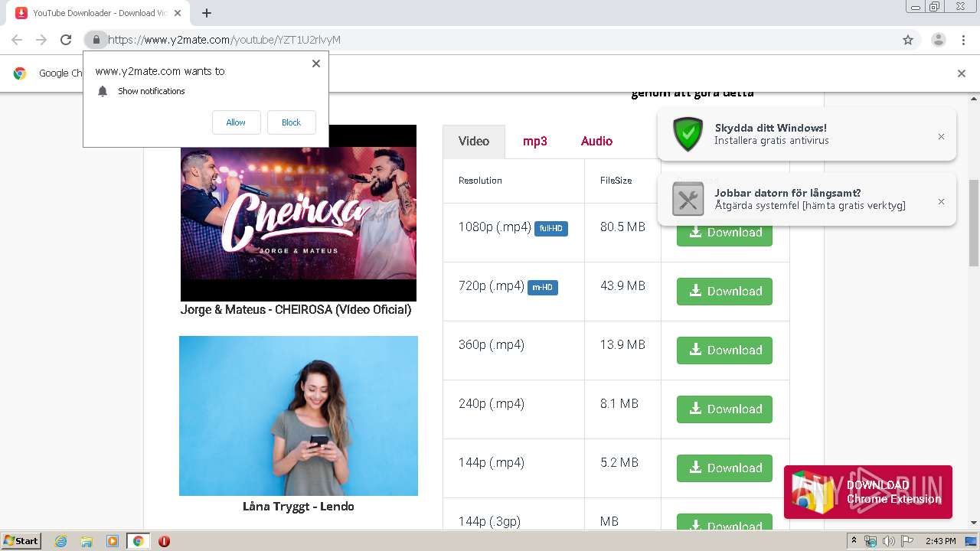Close the Jobbar datorn för långsamt ad
The image size is (980, 551).
point(941,201)
